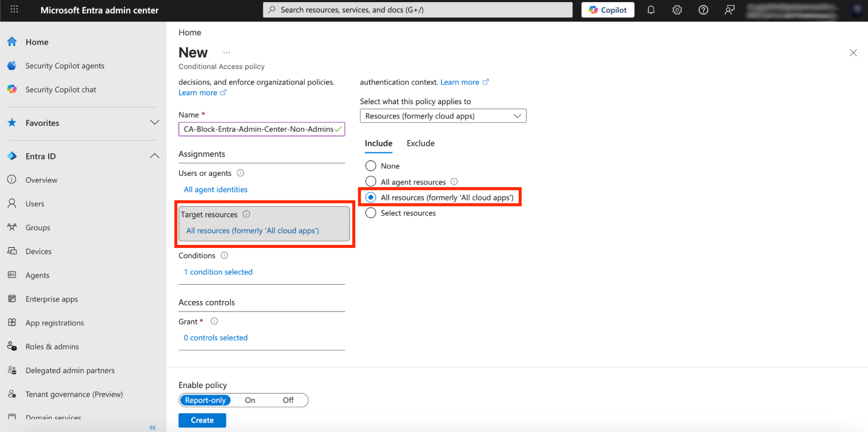Open Roles & admins in the sidebar

52,347
